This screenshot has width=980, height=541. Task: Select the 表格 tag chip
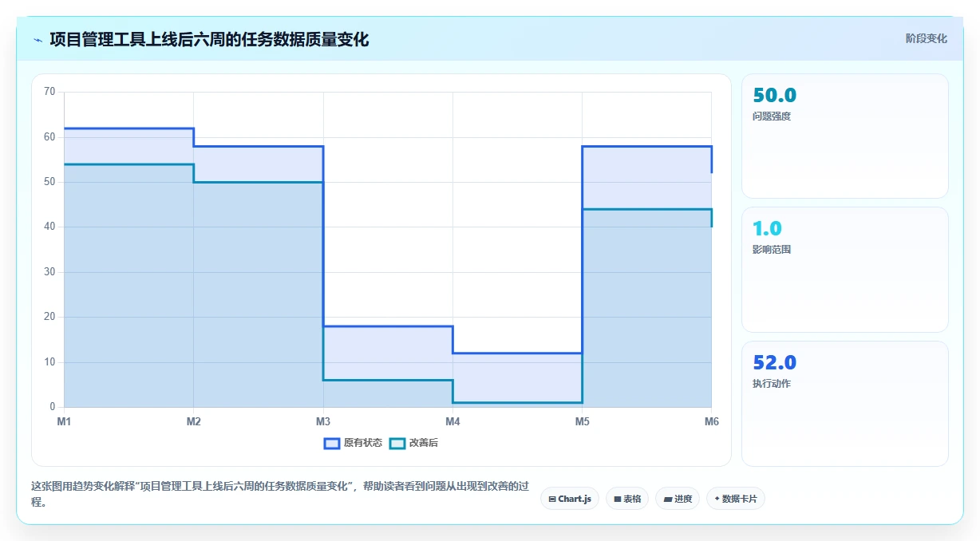(627, 499)
